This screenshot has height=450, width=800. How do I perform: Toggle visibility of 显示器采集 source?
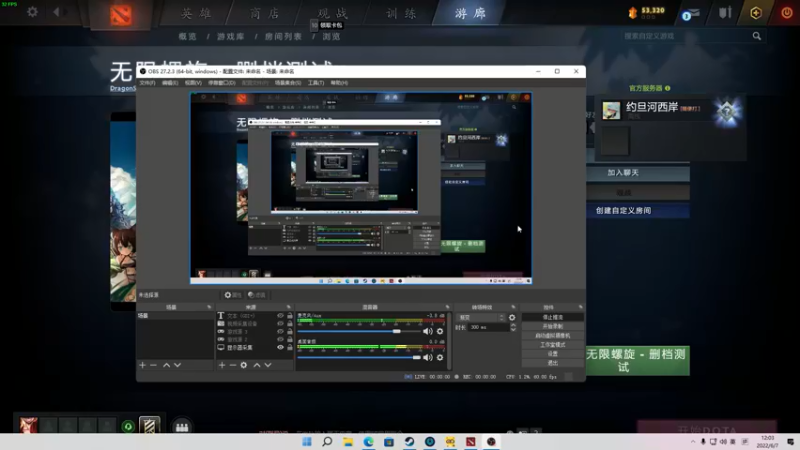[x=280, y=347]
